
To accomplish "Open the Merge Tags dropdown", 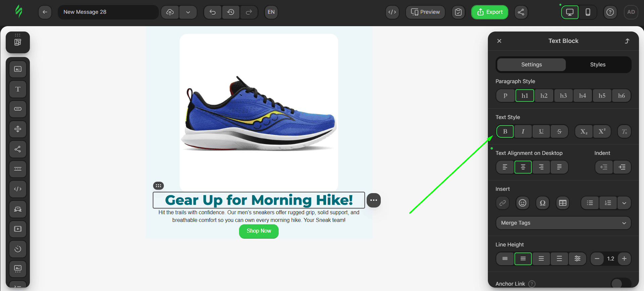I will pyautogui.click(x=563, y=223).
